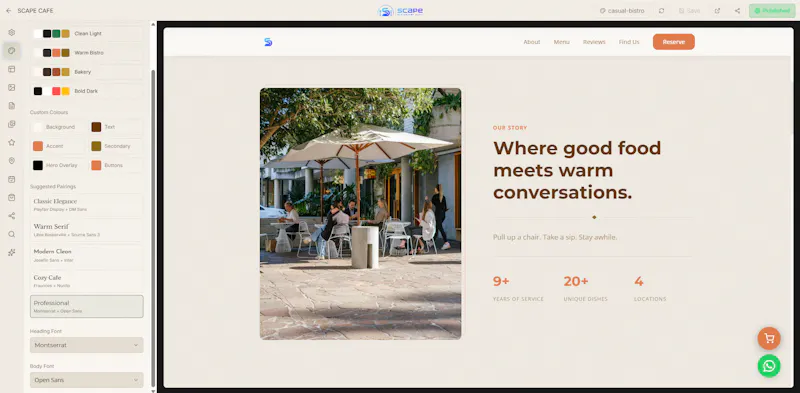Open the layout panel icon in the sidebar

[x=11, y=69]
